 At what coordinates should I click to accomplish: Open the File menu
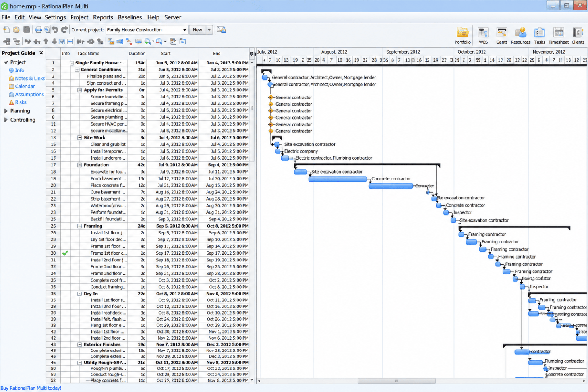pyautogui.click(x=6, y=17)
